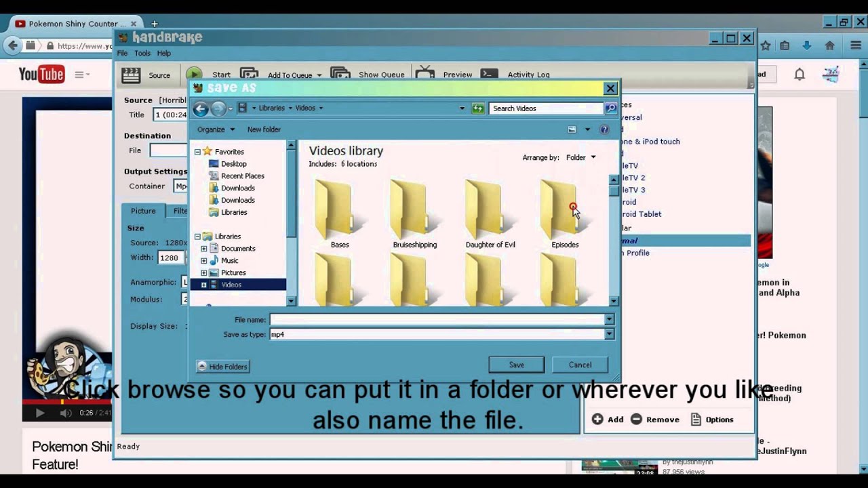Open the HandBrake Help menu
The image size is (868, 488).
pyautogui.click(x=164, y=53)
